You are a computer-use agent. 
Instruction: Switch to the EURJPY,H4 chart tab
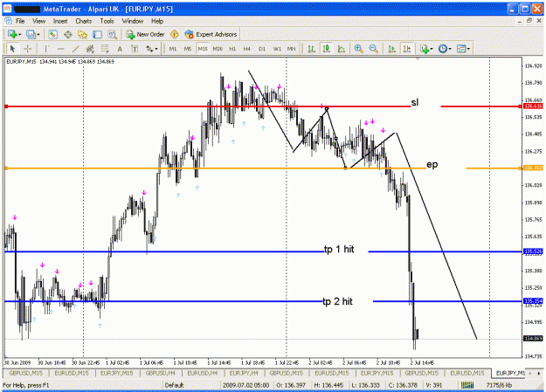coord(244,373)
